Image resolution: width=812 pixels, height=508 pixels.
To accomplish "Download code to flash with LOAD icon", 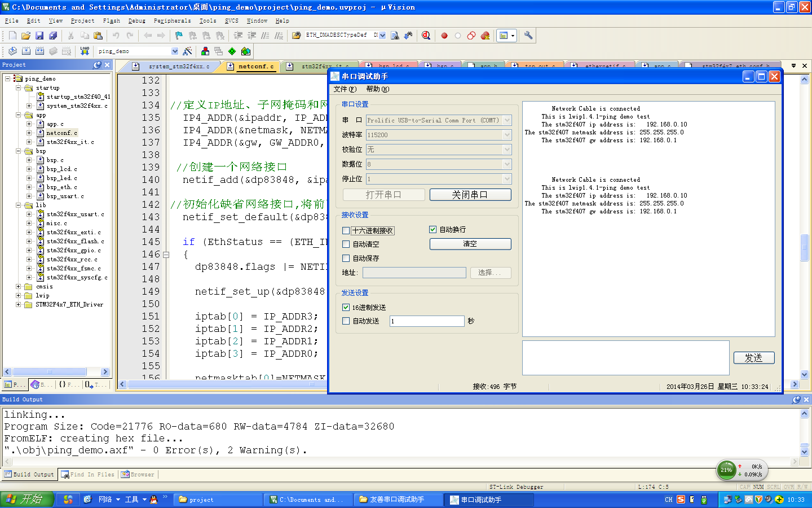I will (x=85, y=51).
